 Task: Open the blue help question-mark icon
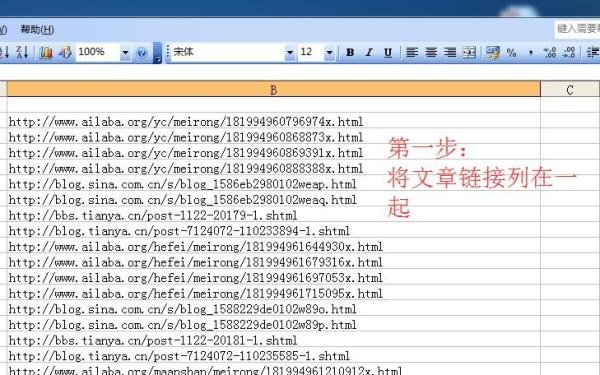[x=142, y=53]
